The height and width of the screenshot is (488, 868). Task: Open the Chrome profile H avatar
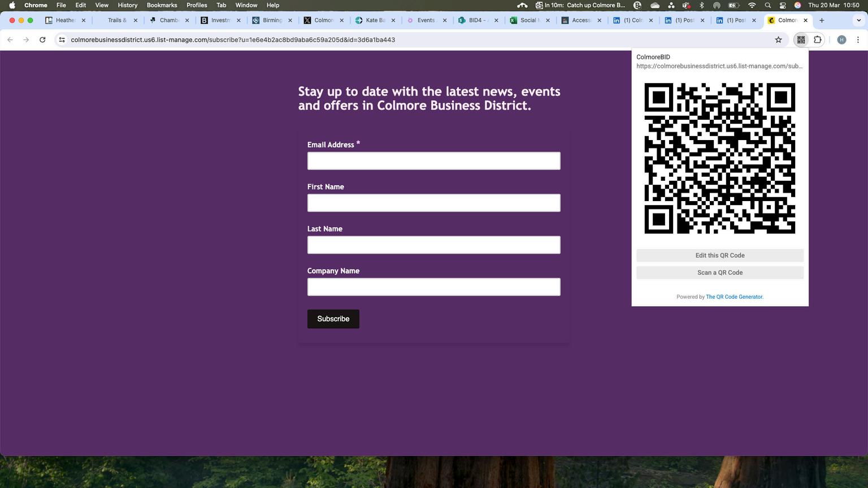(x=841, y=40)
